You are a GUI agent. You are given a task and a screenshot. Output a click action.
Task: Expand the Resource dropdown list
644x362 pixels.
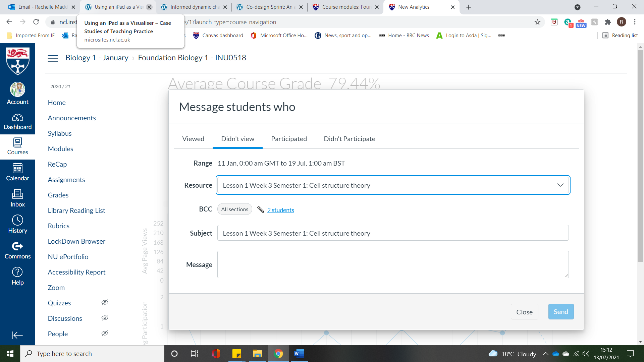click(x=393, y=185)
